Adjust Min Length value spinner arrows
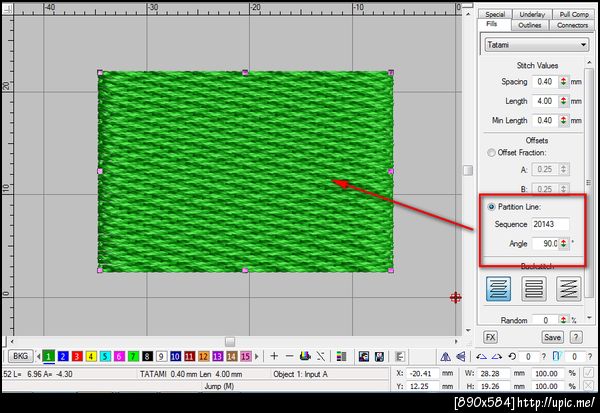Viewport: 600px width, 413px height. point(563,120)
